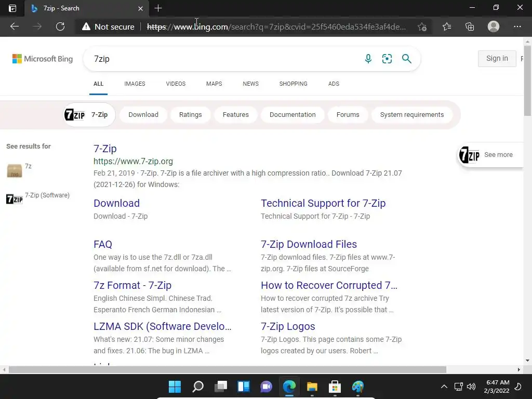The width and height of the screenshot is (532, 399).
Task: Click the browser back arrow
Action: (x=15, y=26)
